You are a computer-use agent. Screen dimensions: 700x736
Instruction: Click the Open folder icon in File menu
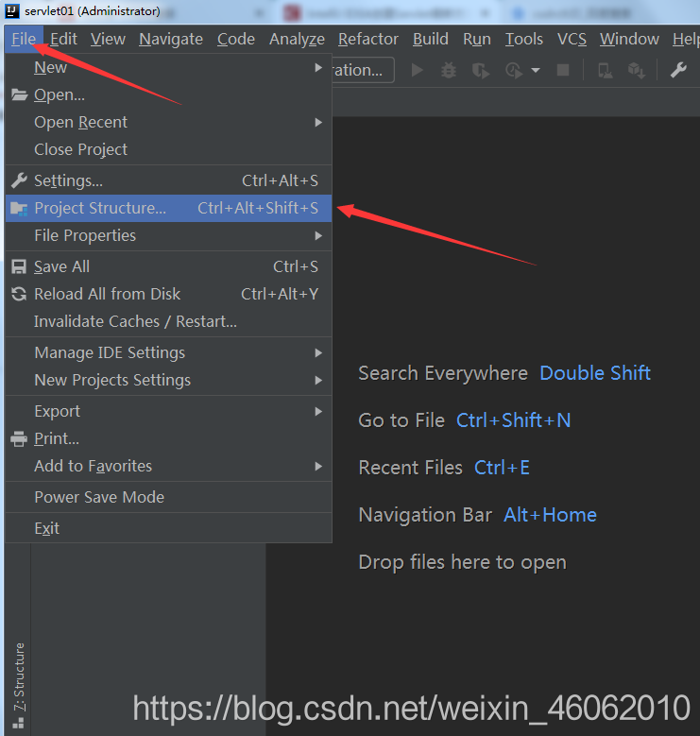pyautogui.click(x=19, y=94)
